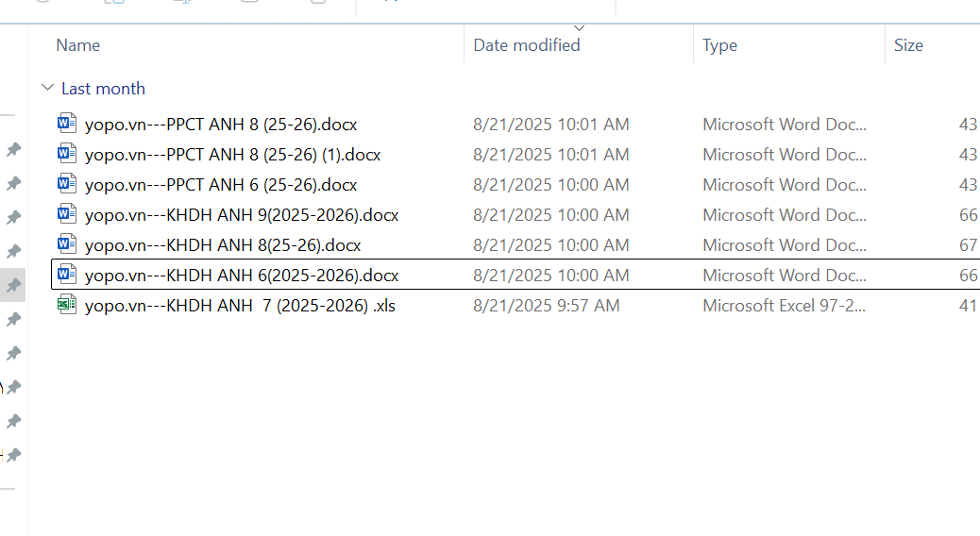Select file name yopo.vn---KHDH ANH 9(2025-2026).docx
This screenshot has width=980, height=536.
242,215
